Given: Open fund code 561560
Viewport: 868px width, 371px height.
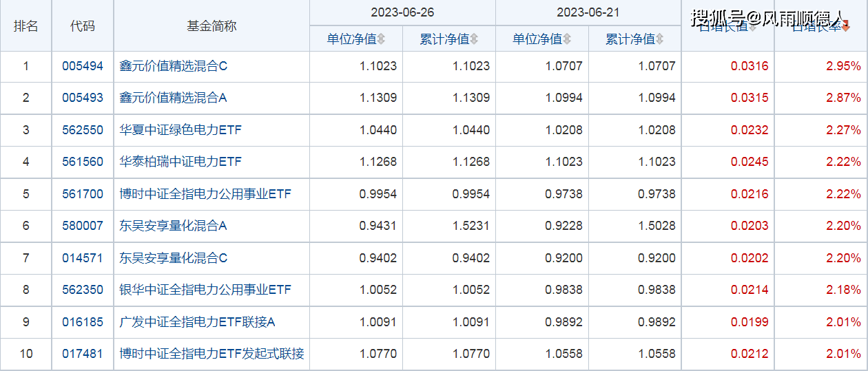Looking at the screenshot, I should [83, 162].
